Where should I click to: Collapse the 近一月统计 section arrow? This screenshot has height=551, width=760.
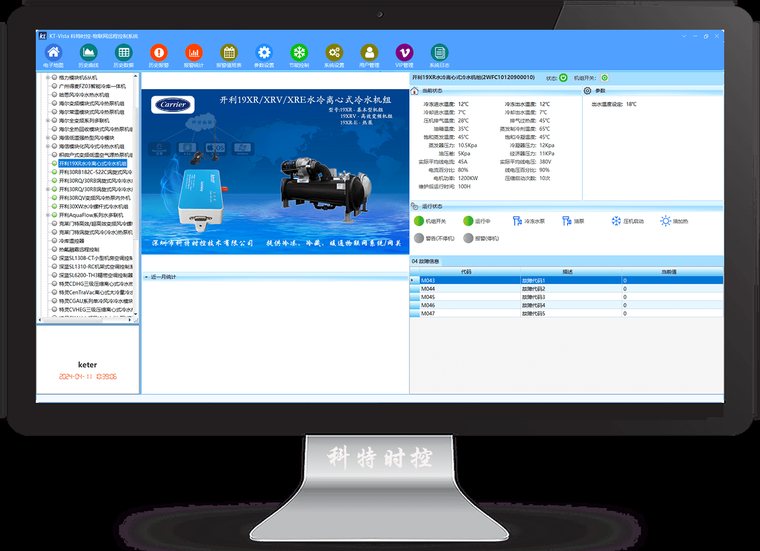click(146, 277)
